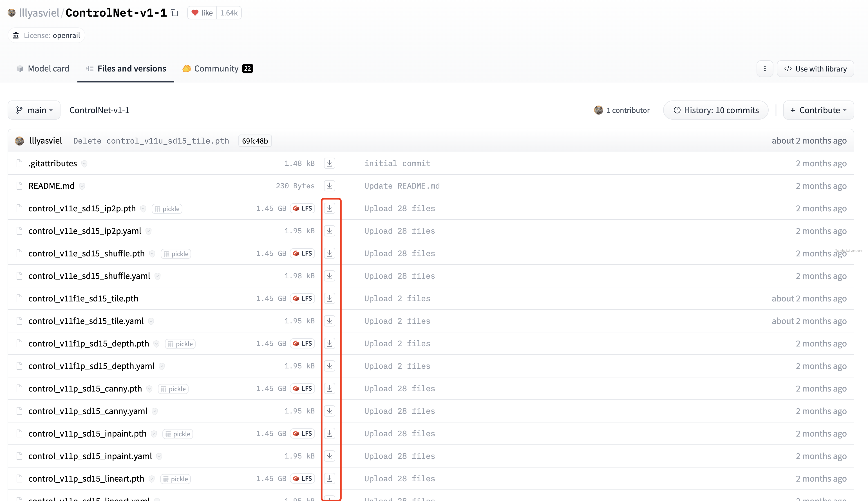The height and width of the screenshot is (501, 868).
Task: Open the Contribute dropdown menu
Action: pyautogui.click(x=818, y=110)
